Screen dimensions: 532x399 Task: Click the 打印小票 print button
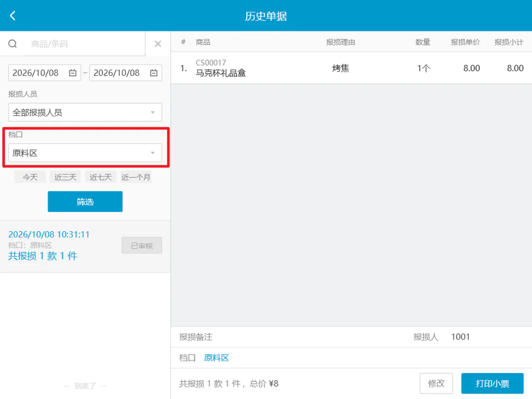pyautogui.click(x=493, y=383)
